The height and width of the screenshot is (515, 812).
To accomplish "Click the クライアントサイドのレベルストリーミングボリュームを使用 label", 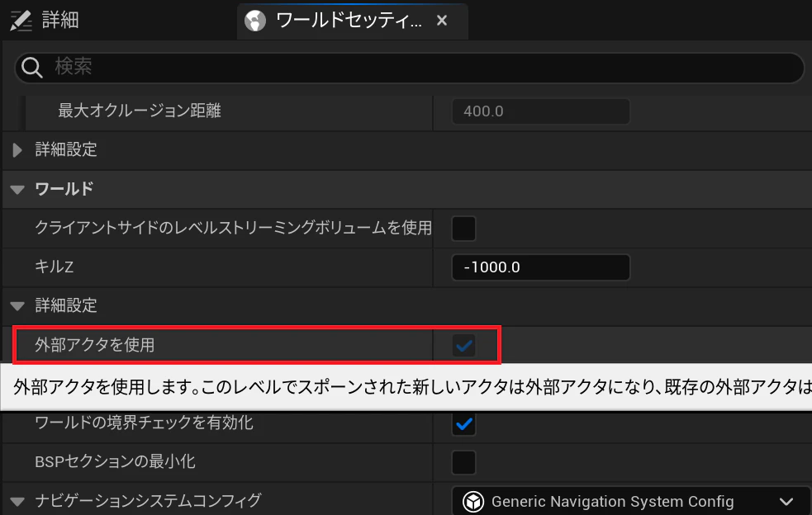I will [233, 228].
